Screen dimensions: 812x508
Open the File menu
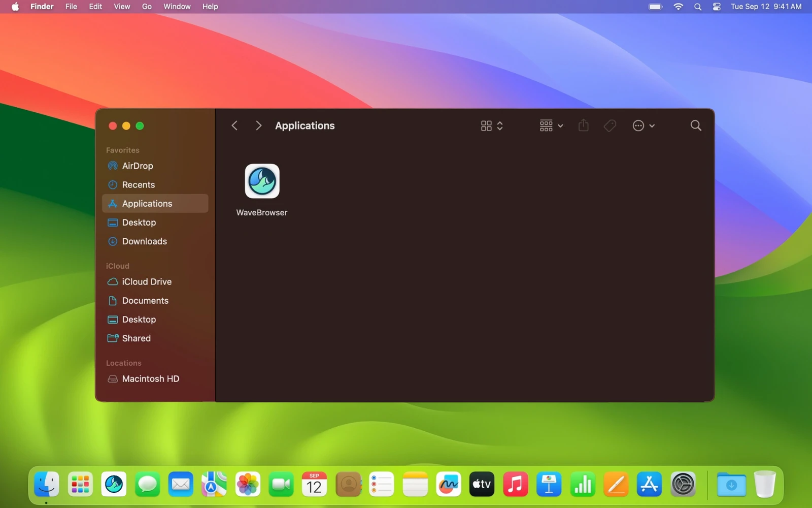[x=72, y=7]
